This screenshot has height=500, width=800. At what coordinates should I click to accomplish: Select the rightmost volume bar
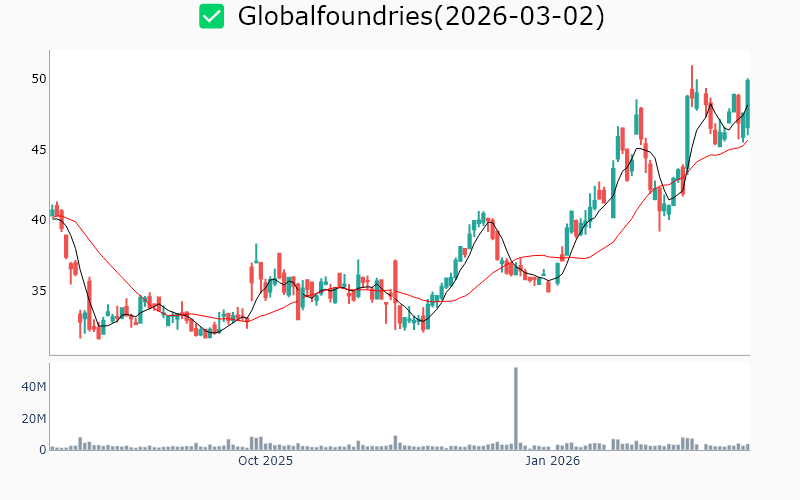(747, 447)
